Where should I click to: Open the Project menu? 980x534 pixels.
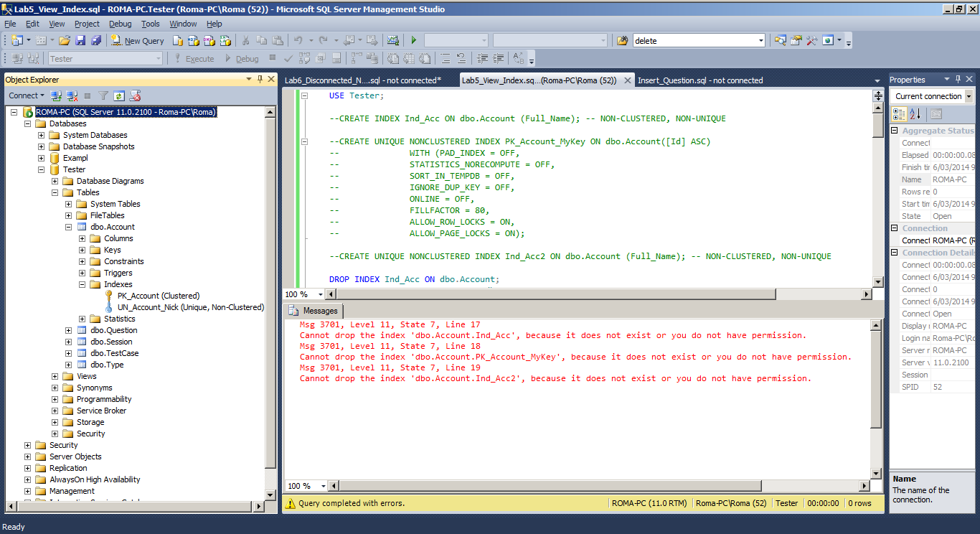87,24
